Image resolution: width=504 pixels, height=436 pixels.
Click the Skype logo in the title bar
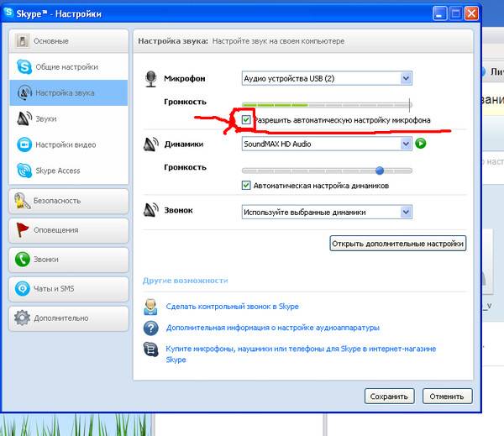(x=8, y=13)
